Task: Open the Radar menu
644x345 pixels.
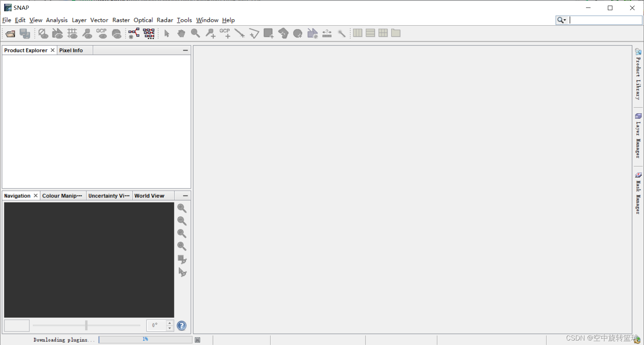Action: tap(165, 20)
